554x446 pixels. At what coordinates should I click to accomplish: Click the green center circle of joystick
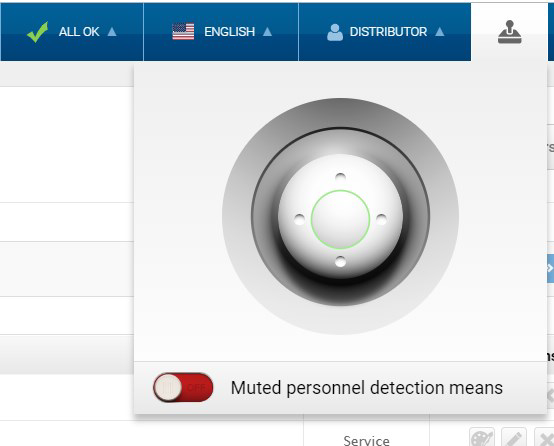tap(340, 219)
